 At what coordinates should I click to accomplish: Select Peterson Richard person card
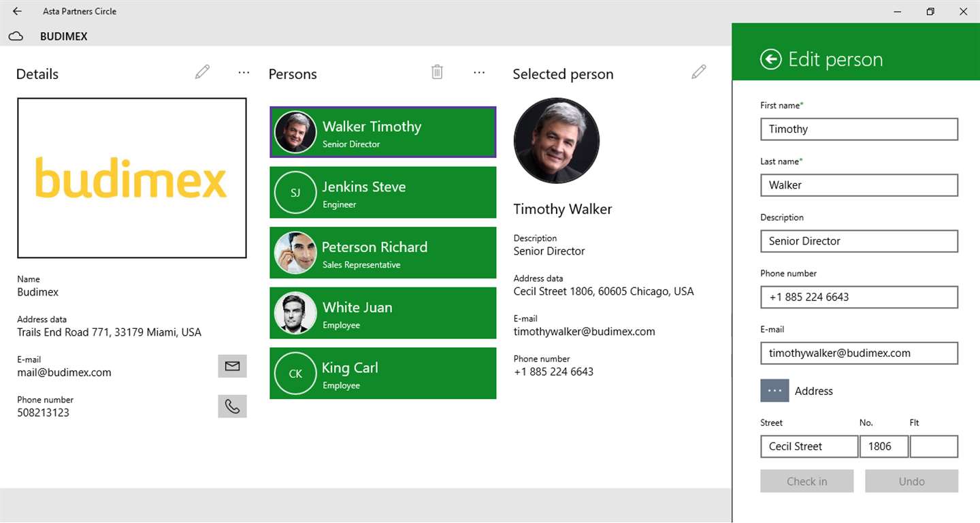tap(383, 253)
